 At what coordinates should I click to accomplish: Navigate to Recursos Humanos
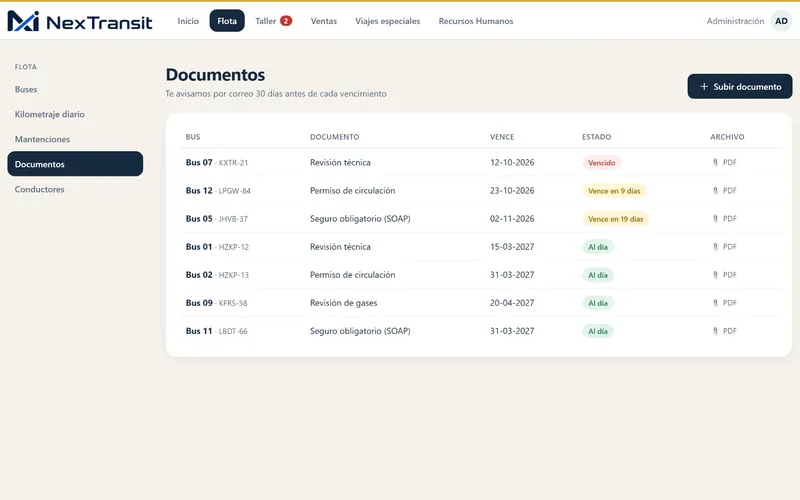476,21
